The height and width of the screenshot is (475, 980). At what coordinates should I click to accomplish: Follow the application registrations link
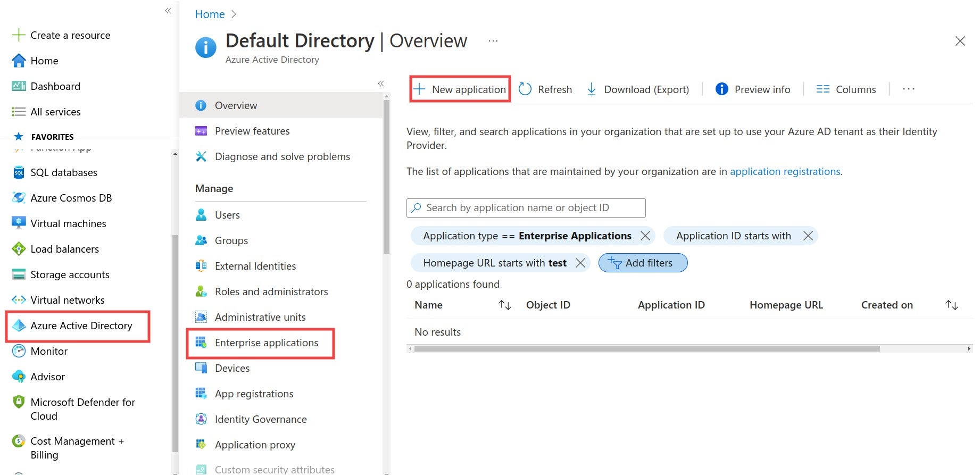click(785, 172)
